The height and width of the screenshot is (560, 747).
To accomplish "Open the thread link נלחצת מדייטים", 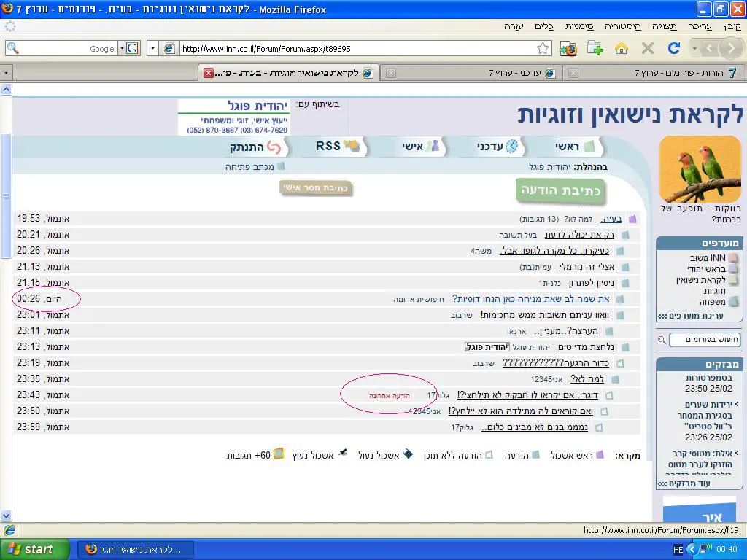I will [x=586, y=347].
